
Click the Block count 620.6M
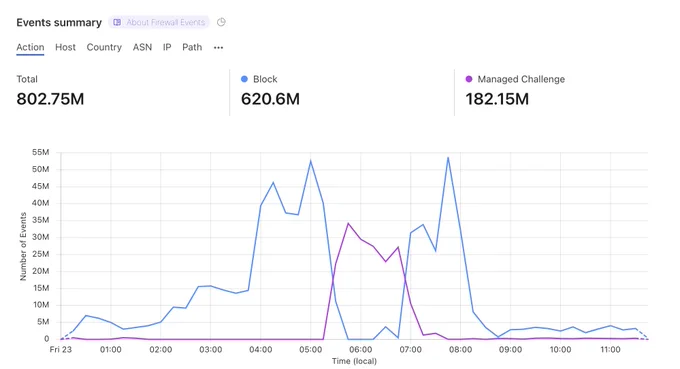tap(270, 99)
